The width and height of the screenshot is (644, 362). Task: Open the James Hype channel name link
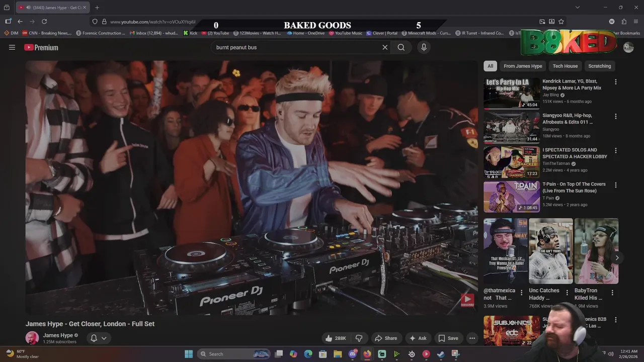(58, 335)
